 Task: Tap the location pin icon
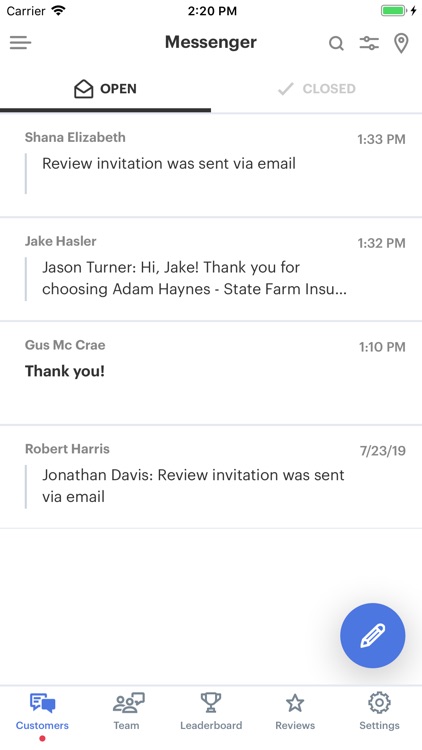point(401,44)
